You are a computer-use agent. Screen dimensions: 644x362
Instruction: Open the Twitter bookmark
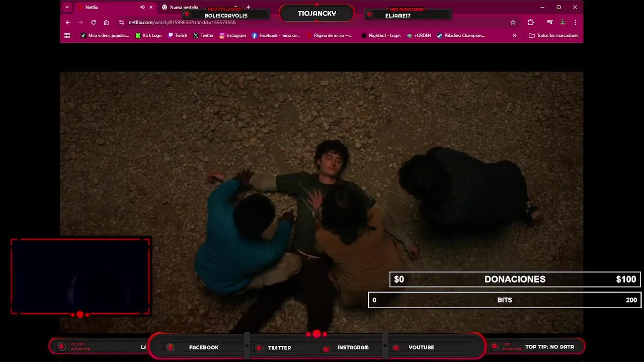203,35
